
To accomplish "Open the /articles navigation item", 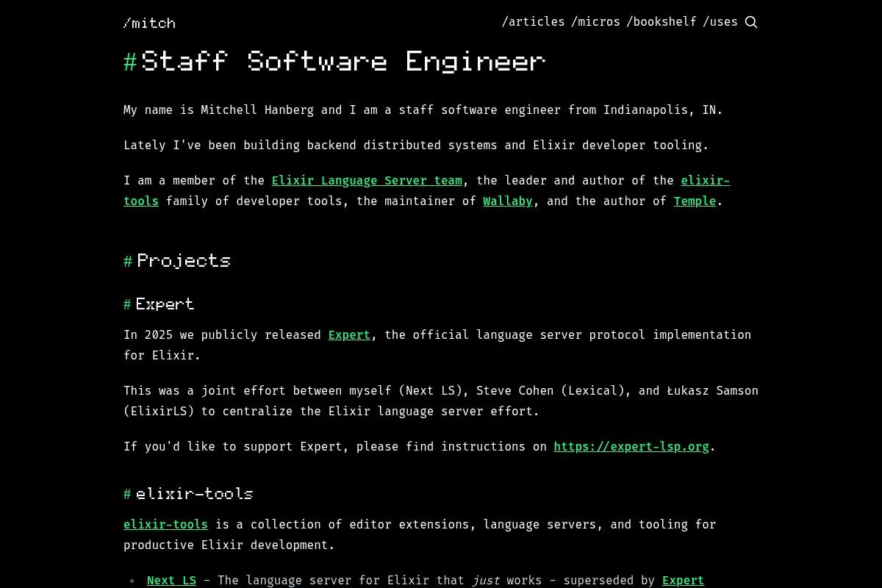I will coord(534,22).
